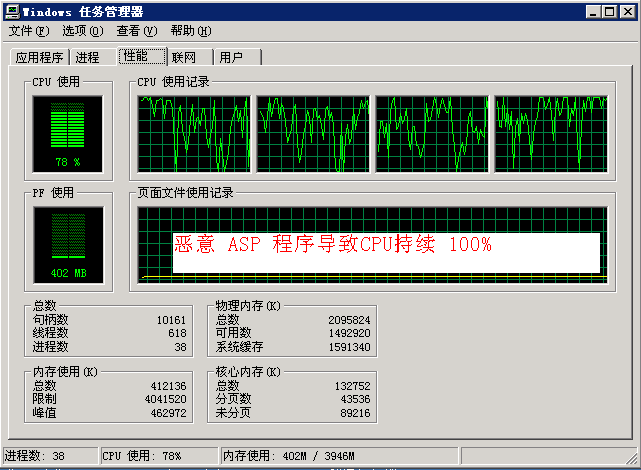This screenshot has width=641, height=470.
Task: Click the PF 使用 gauge showing 402 MB
Action: 67,244
